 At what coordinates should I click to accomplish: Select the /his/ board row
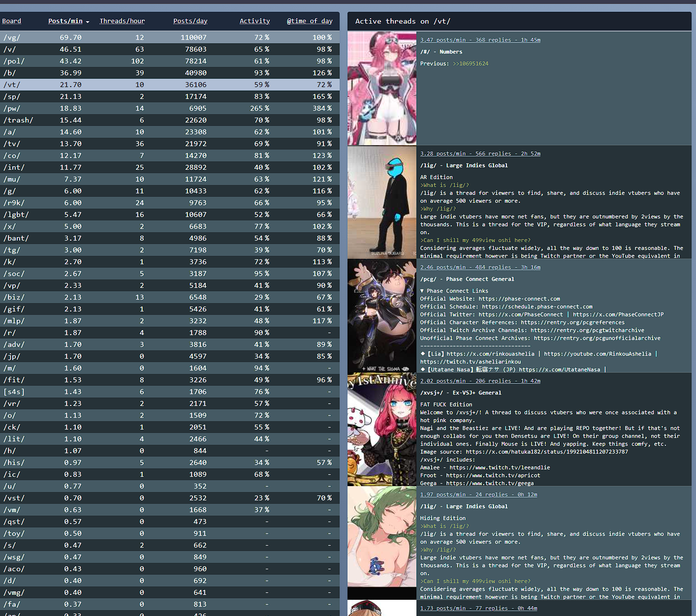(x=170, y=462)
